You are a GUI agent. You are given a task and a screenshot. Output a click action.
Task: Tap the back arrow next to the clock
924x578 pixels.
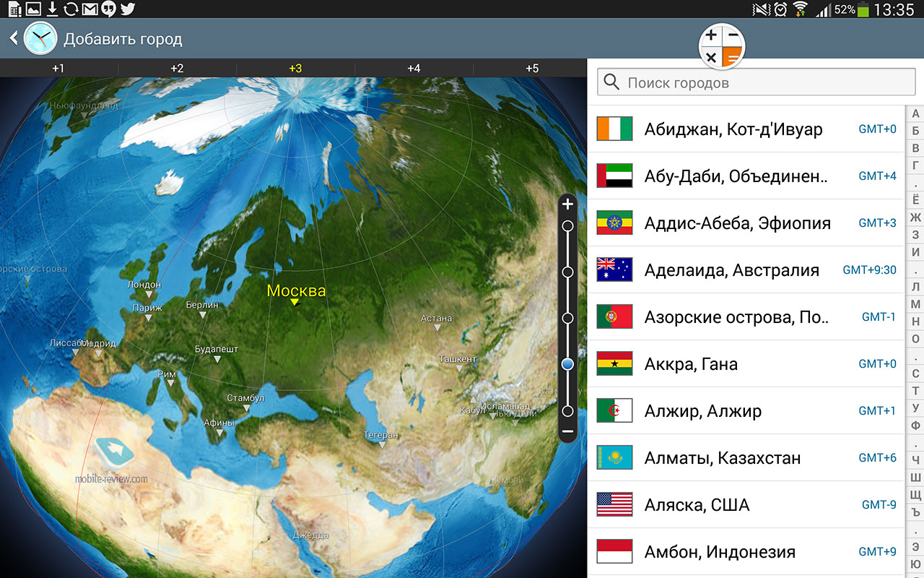pos(13,38)
